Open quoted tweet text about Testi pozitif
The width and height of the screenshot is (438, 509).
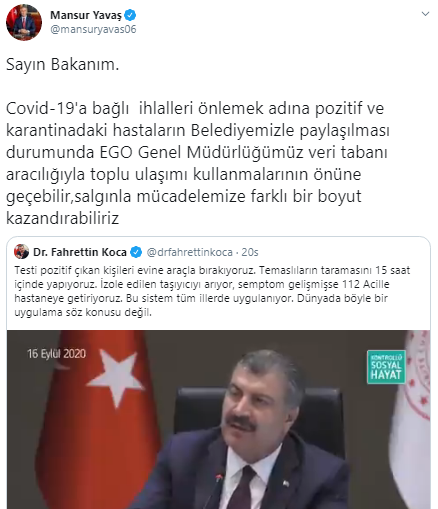point(212,291)
